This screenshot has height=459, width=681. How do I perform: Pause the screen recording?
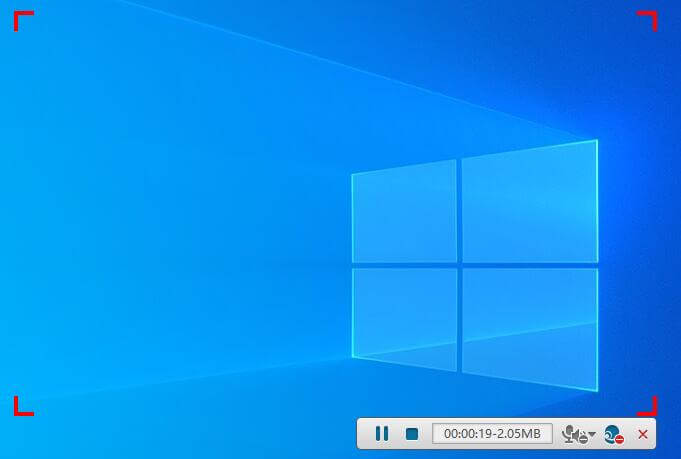(x=382, y=433)
